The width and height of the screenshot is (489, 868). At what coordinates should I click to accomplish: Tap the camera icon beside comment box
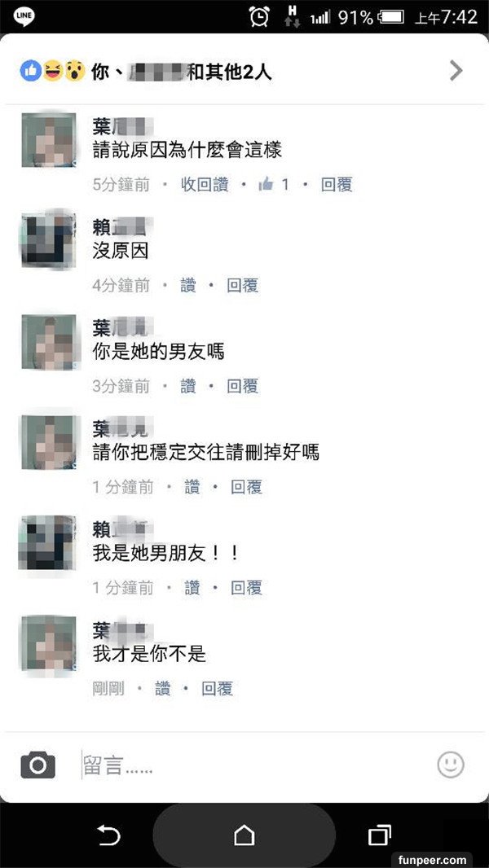tap(37, 765)
